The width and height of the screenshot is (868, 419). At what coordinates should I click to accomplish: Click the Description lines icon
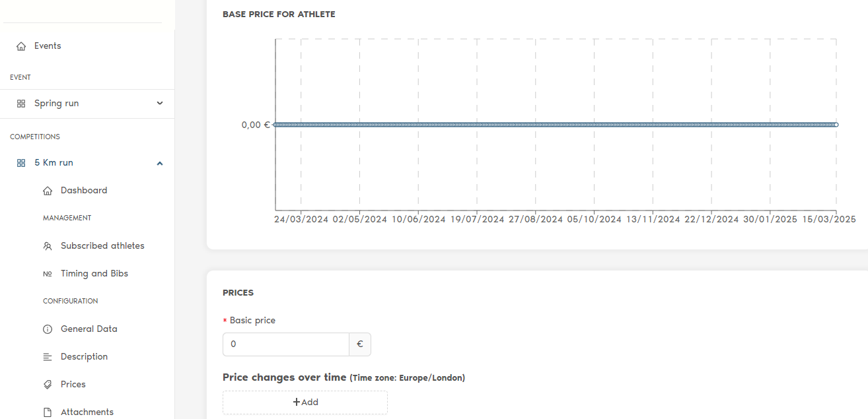coord(48,357)
